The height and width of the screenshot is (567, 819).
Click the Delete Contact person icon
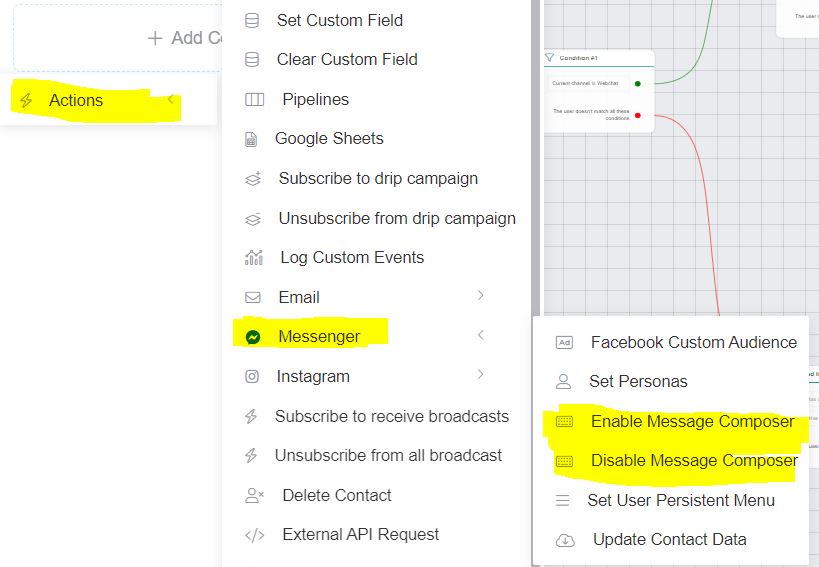254,495
